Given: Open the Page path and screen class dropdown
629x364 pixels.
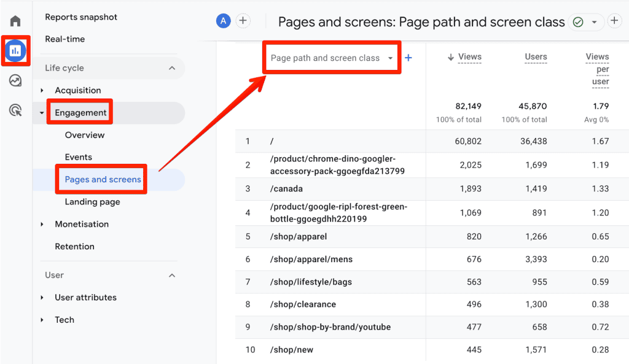Looking at the screenshot, I should [331, 57].
